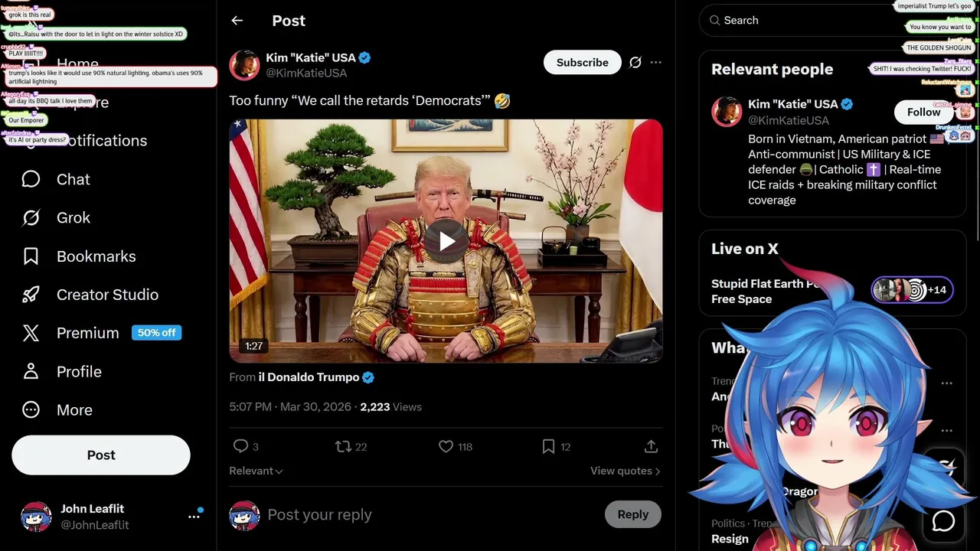Screen dimensions: 980x551
Task: Expand the Relevant replies sort dropdown
Action: click(256, 471)
